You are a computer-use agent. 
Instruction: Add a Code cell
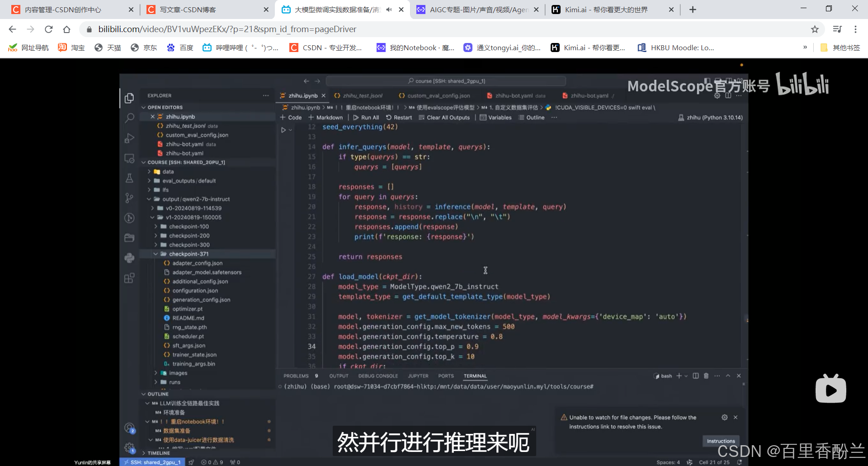[x=291, y=118]
